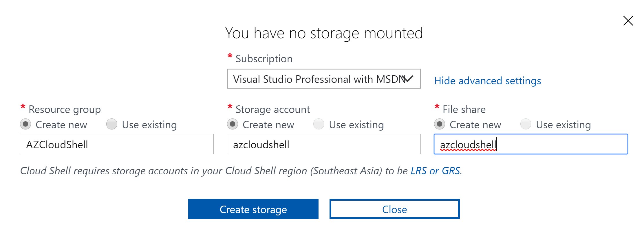Click the Subscription dropdown chevron arrow
The image size is (644, 236).
[x=409, y=79]
